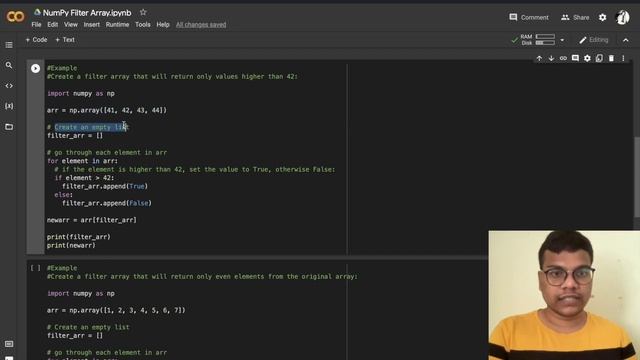Open the cell editor settings gear

click(x=587, y=58)
